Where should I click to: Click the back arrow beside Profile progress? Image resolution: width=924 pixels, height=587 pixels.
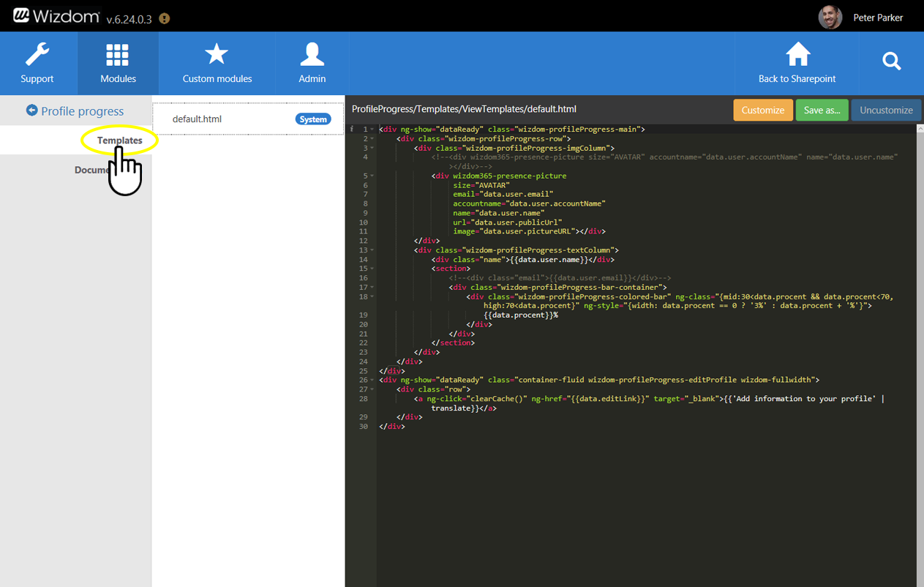click(31, 111)
